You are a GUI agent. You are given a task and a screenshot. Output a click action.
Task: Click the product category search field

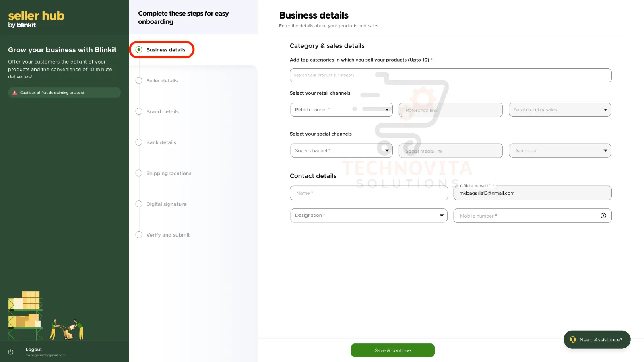[450, 75]
